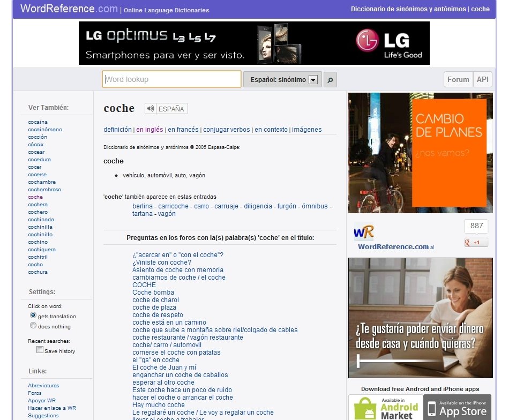Open the Forum tab button
The image size is (516, 420).
[x=458, y=79]
